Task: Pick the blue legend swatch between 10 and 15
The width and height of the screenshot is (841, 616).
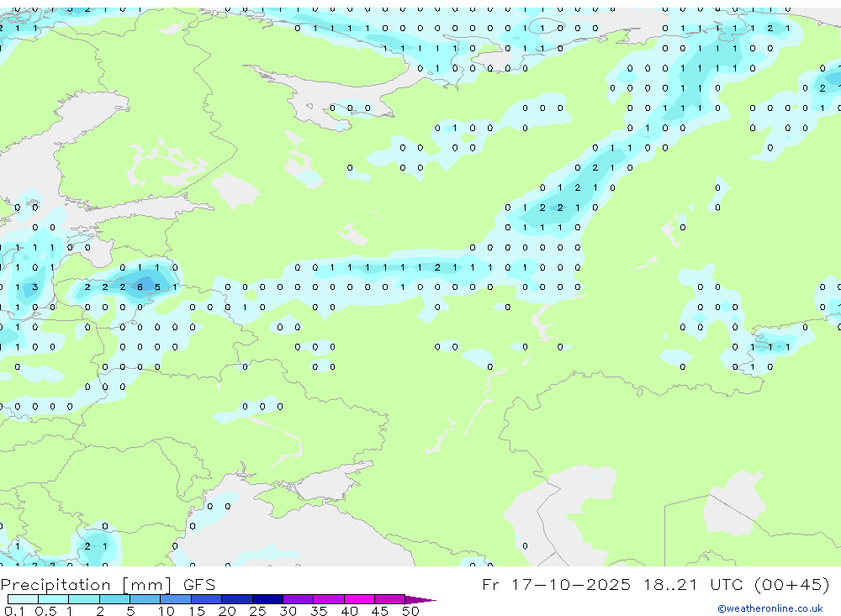Action: 176,599
